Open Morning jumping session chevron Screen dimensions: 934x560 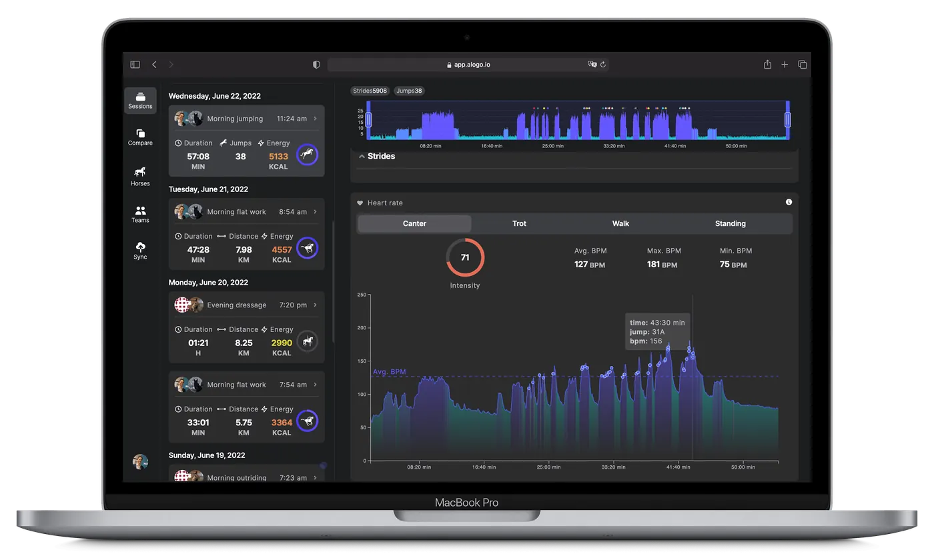coord(315,119)
